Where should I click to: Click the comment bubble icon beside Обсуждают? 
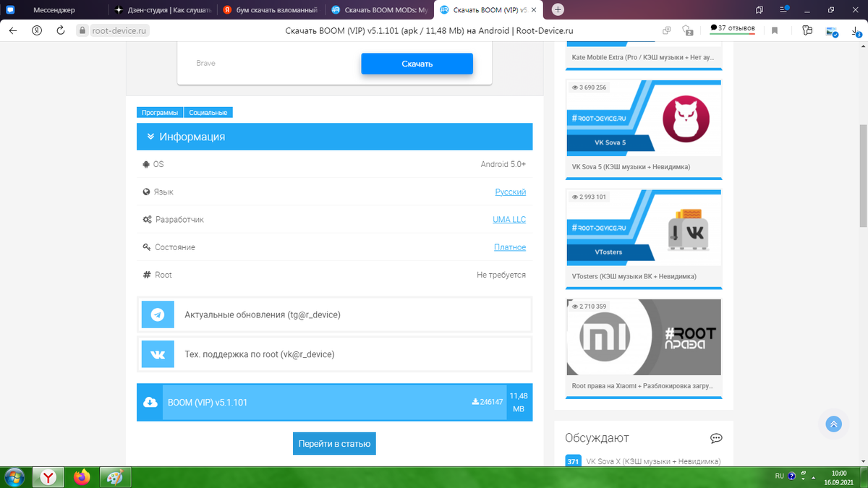[x=716, y=438]
